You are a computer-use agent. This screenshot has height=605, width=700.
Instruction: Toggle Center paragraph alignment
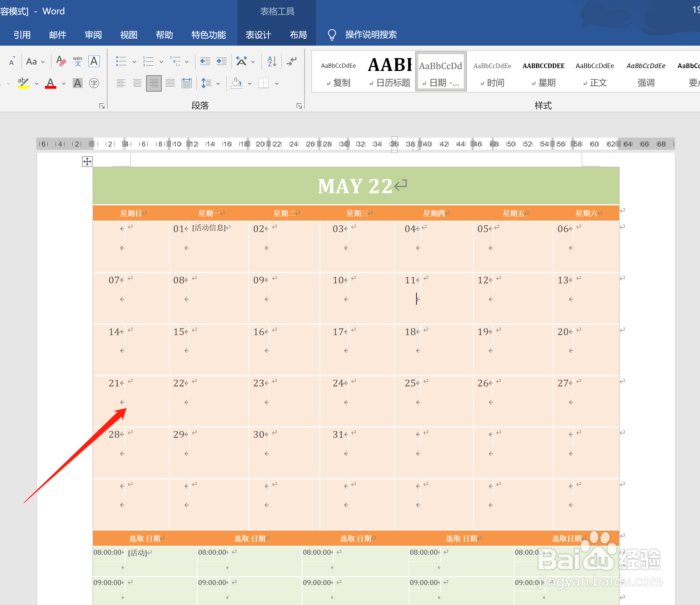point(137,83)
